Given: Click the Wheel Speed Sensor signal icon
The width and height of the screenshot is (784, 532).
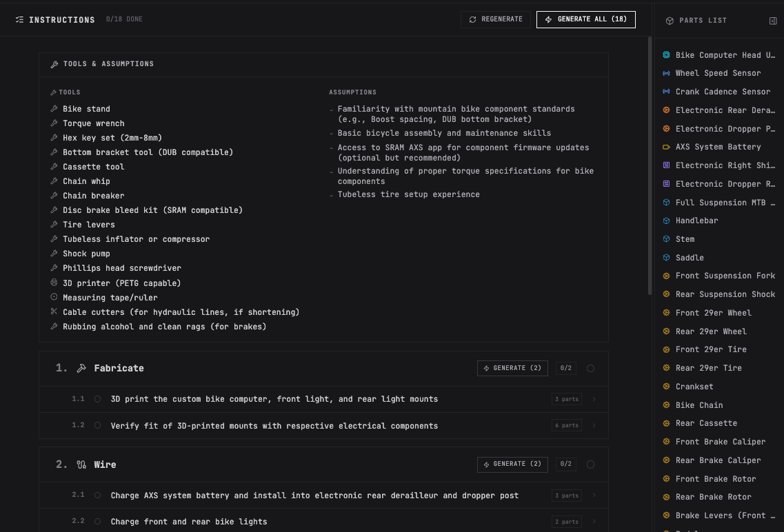Looking at the screenshot, I should [x=666, y=73].
